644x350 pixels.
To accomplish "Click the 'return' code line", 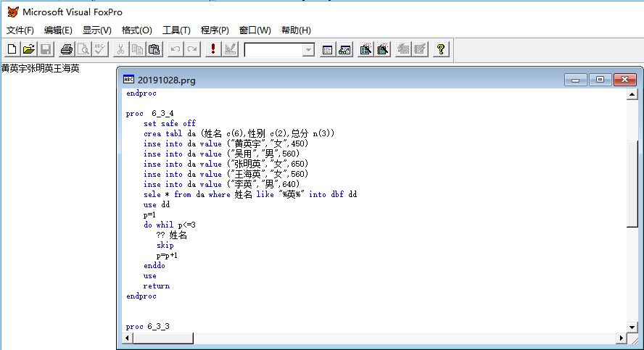I will (157, 286).
